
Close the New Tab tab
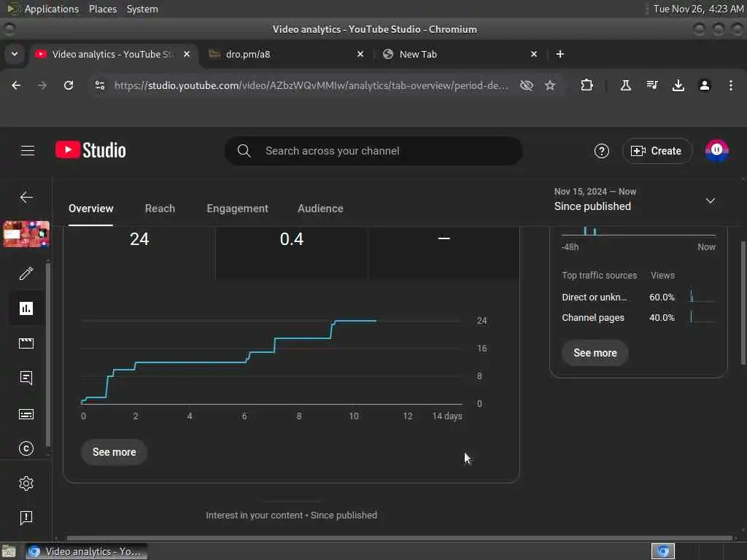(x=533, y=54)
